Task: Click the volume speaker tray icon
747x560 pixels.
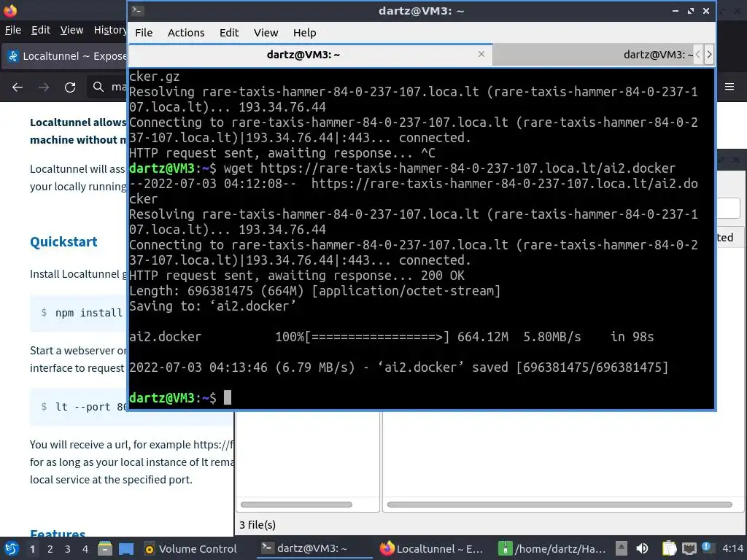Action: 642,548
